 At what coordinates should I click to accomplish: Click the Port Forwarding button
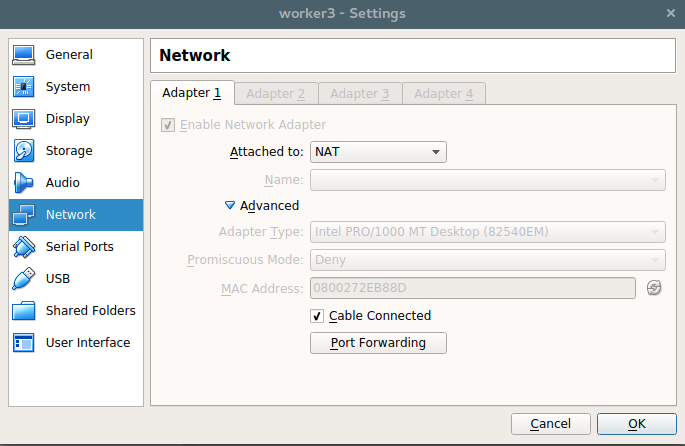coord(378,343)
